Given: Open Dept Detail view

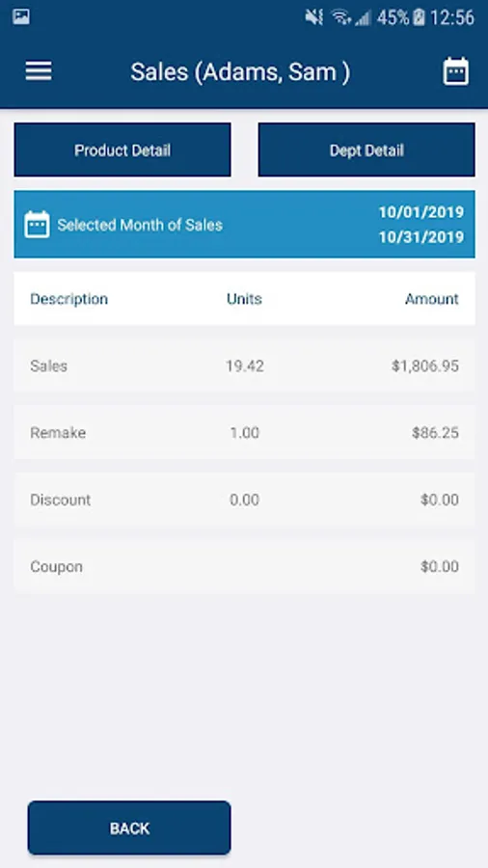Looking at the screenshot, I should [x=366, y=150].
